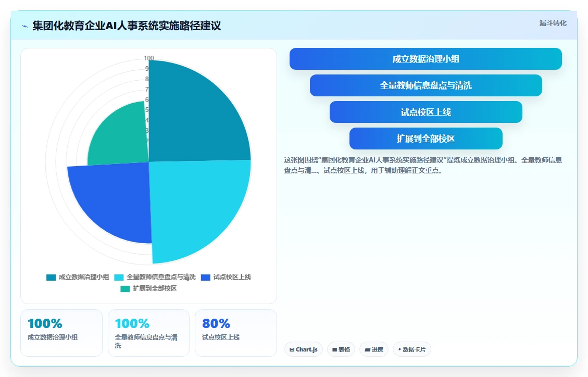Click the Chart.js tag chip

(304, 349)
